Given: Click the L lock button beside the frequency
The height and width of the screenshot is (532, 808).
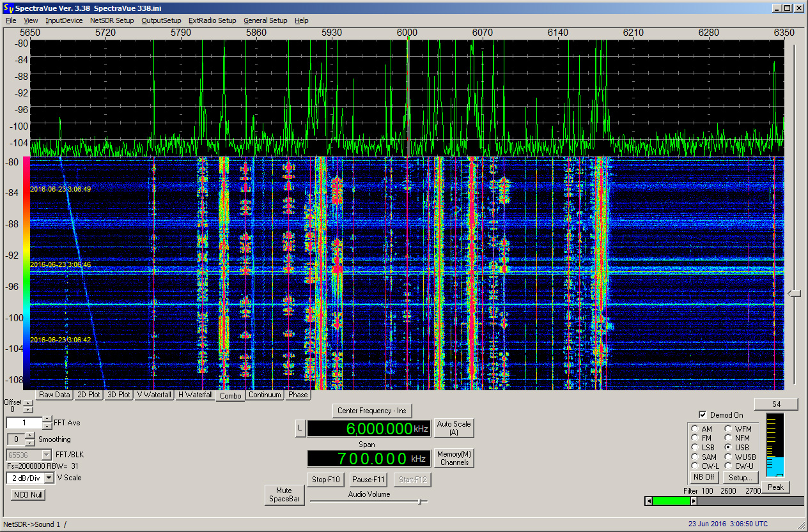Looking at the screenshot, I should click(x=300, y=429).
